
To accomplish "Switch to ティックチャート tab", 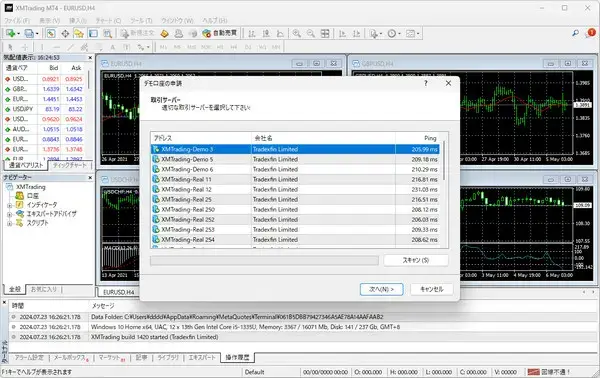I will pyautogui.click(x=69, y=165).
